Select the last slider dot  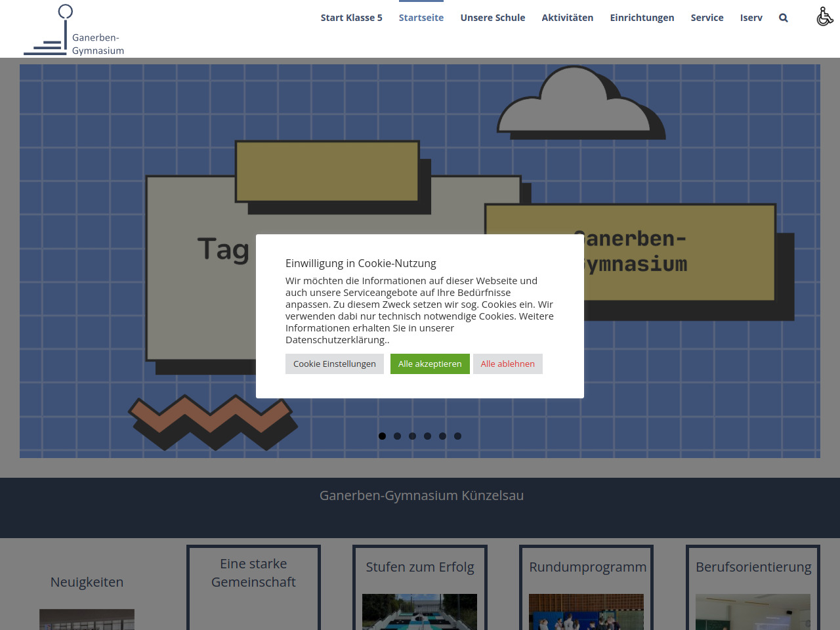(x=457, y=436)
